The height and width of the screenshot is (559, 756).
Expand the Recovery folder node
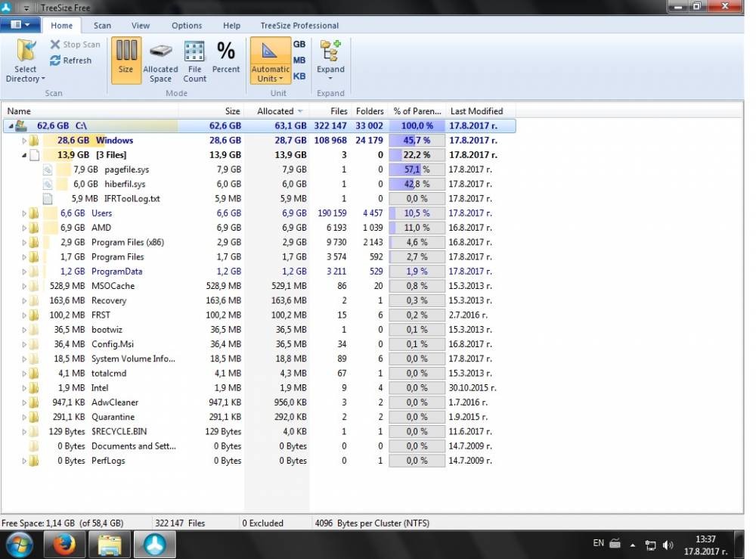24,300
